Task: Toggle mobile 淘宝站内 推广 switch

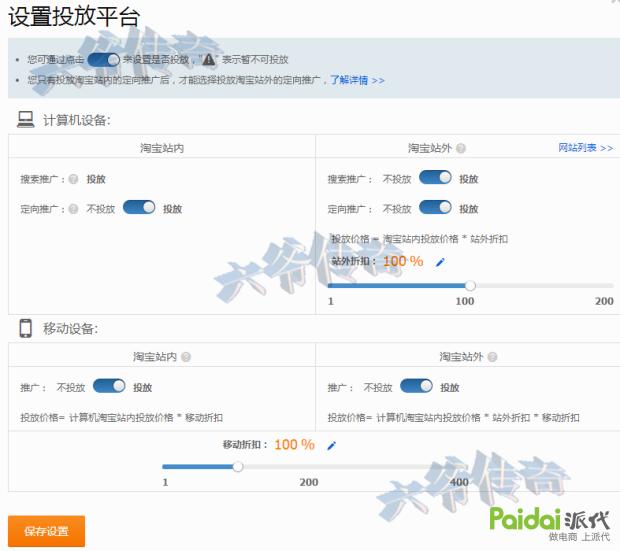Action: click(109, 386)
